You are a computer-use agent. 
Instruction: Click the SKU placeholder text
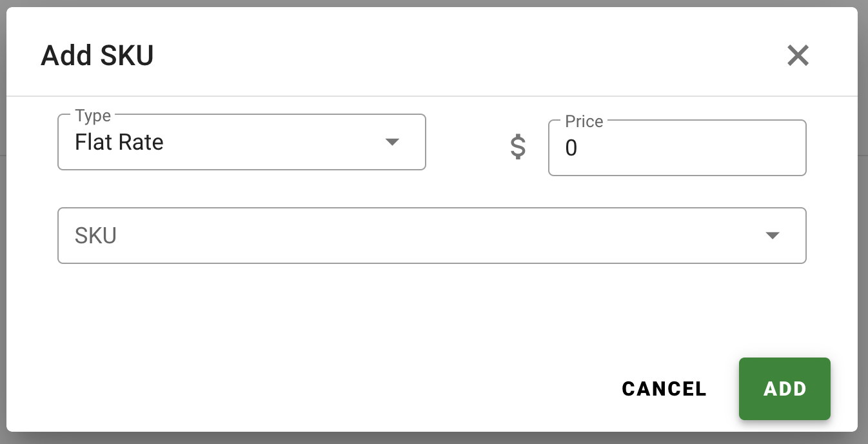[95, 236]
